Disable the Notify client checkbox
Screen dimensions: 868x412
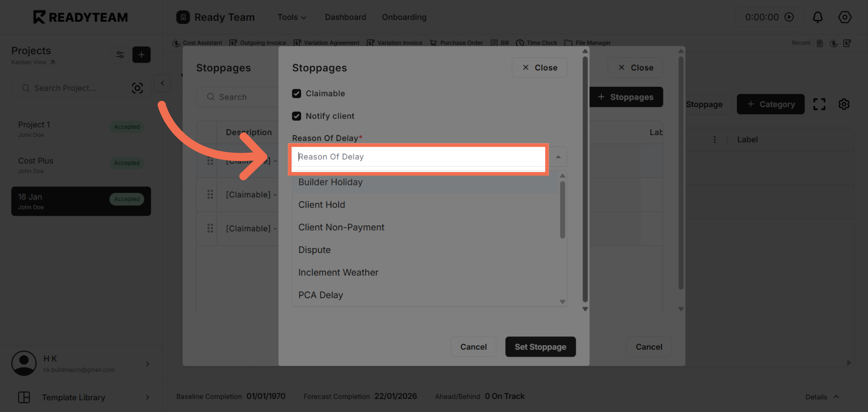click(x=297, y=116)
